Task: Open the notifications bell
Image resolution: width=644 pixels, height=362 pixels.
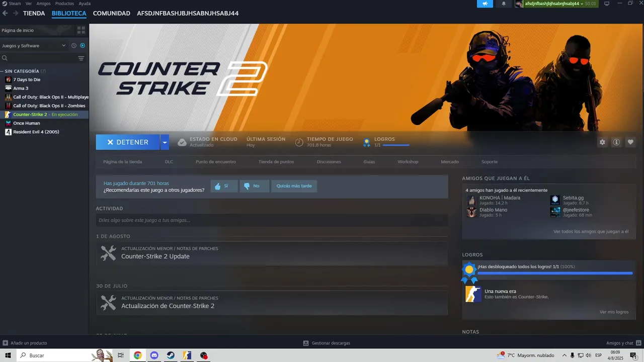Action: [x=504, y=4]
